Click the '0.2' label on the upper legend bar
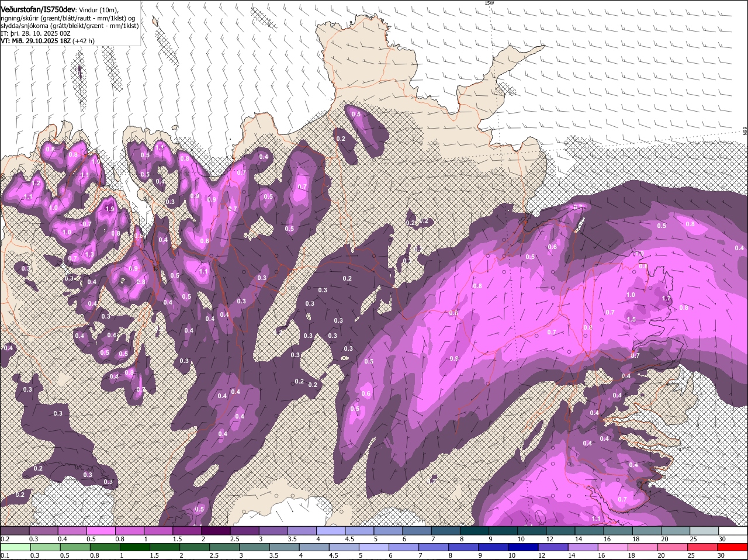 pyautogui.click(x=5, y=538)
